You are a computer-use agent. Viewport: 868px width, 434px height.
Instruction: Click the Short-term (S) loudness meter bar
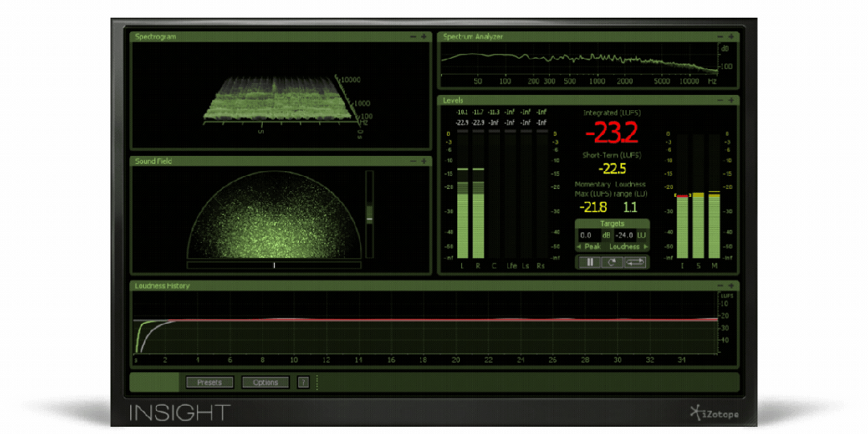pyautogui.click(x=698, y=196)
